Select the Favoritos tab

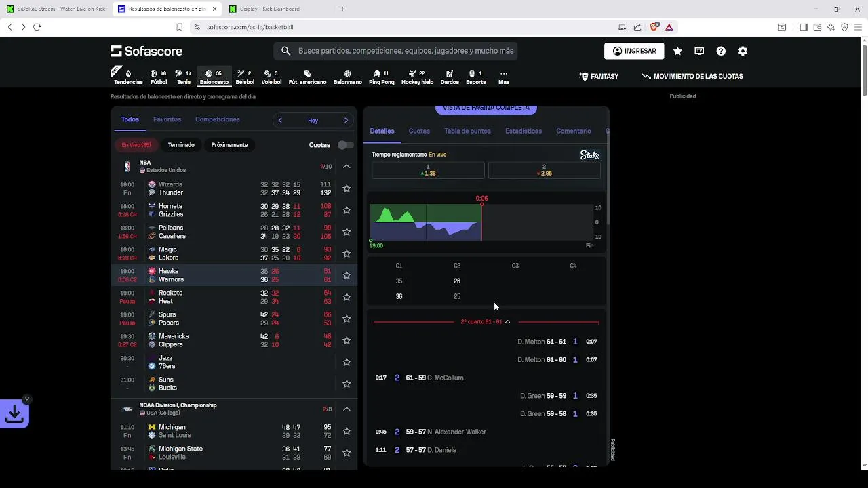pyautogui.click(x=167, y=119)
